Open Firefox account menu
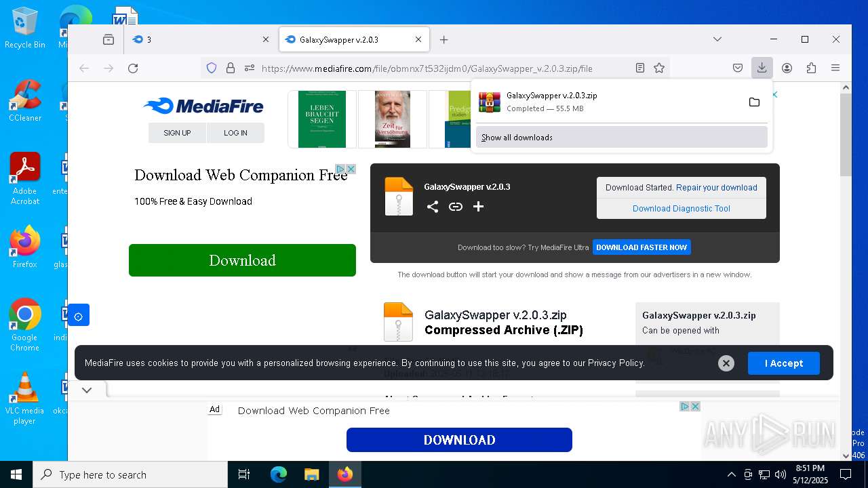 787,68
